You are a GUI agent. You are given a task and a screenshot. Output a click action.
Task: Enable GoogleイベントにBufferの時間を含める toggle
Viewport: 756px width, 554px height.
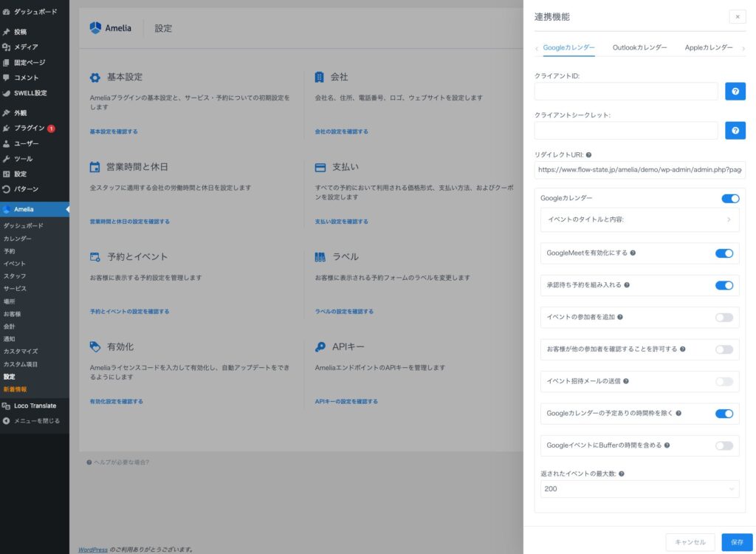point(724,445)
